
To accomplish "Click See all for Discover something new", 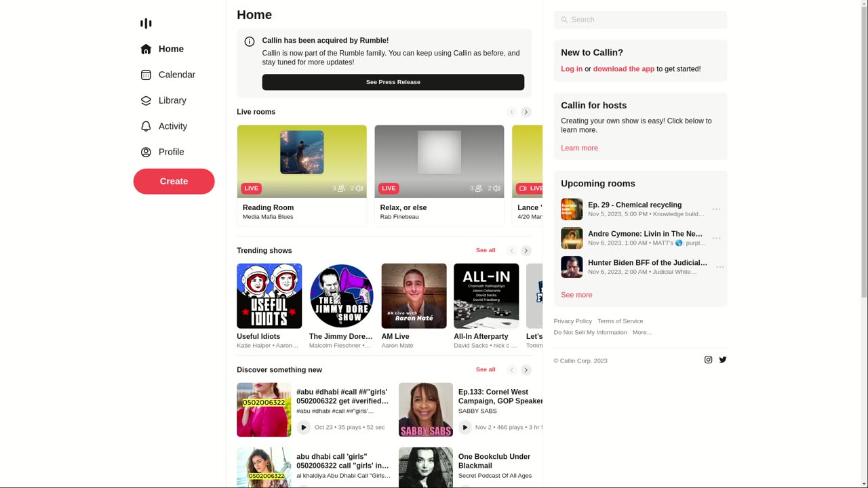I will pyautogui.click(x=486, y=369).
